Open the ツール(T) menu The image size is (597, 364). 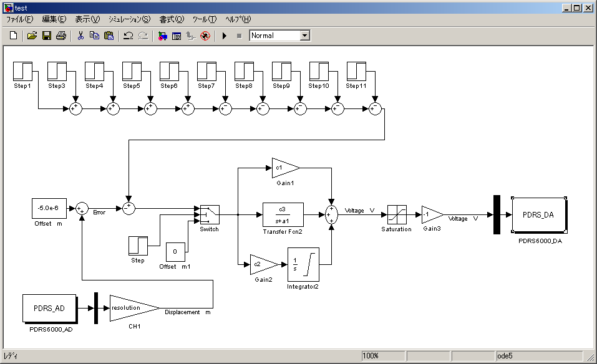click(x=204, y=19)
